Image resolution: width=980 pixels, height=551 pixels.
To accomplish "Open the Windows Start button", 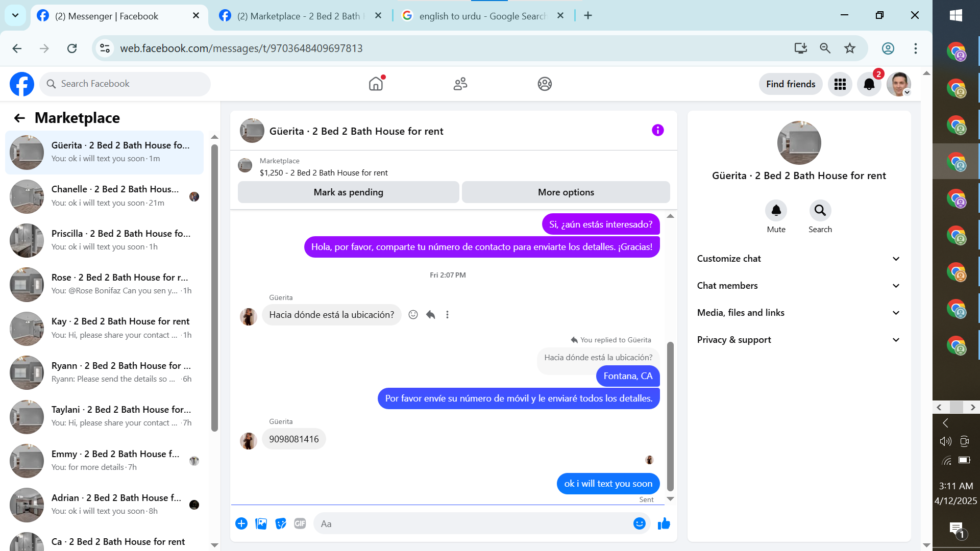I will coord(956,15).
